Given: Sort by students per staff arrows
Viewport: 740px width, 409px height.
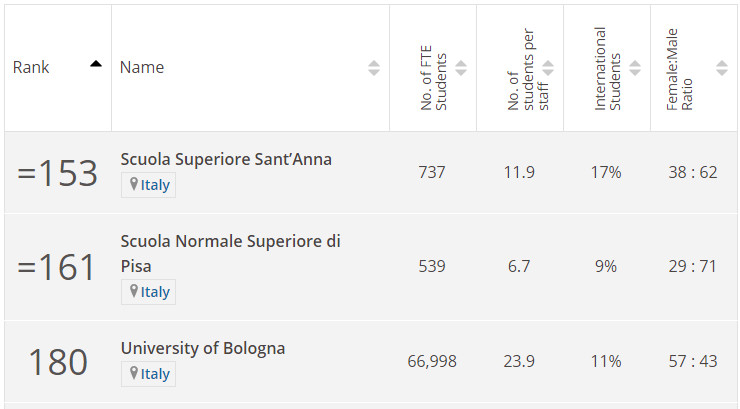Looking at the screenshot, I should click(x=548, y=68).
